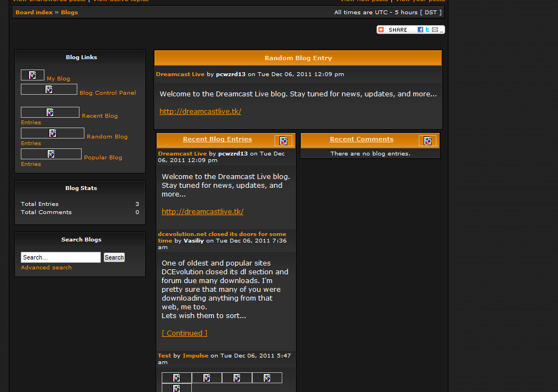This screenshot has height=392, width=558.
Task: Open pcwzrd13 profile under Recent Blog Entries
Action: (x=233, y=153)
